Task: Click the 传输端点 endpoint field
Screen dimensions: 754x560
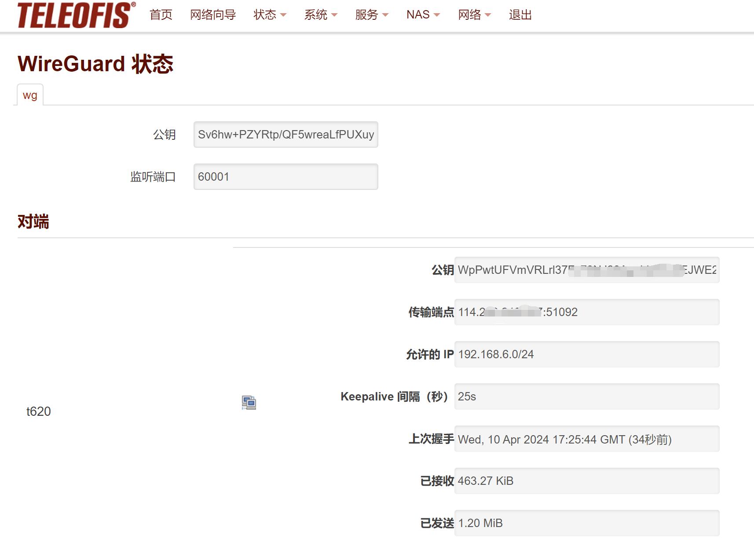Action: tap(586, 312)
